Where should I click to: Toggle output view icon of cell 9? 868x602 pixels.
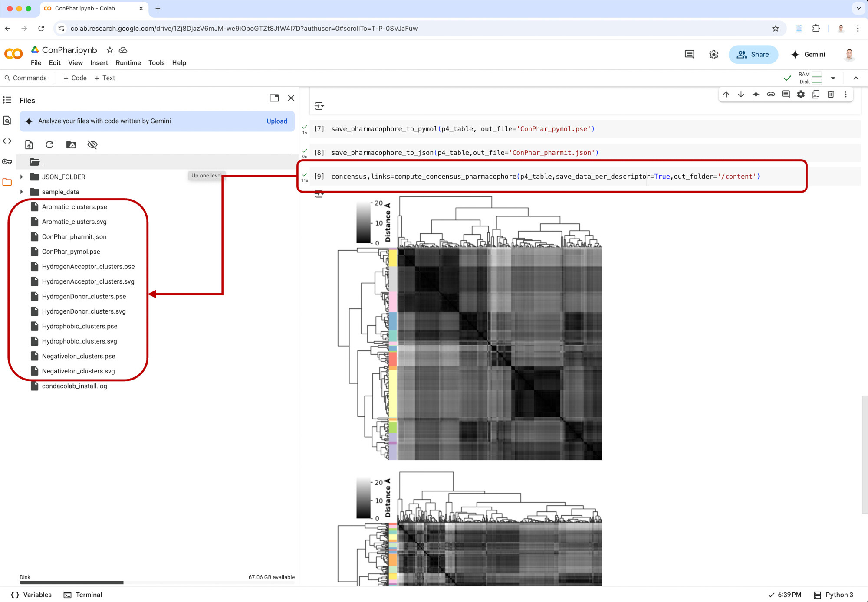coord(319,194)
